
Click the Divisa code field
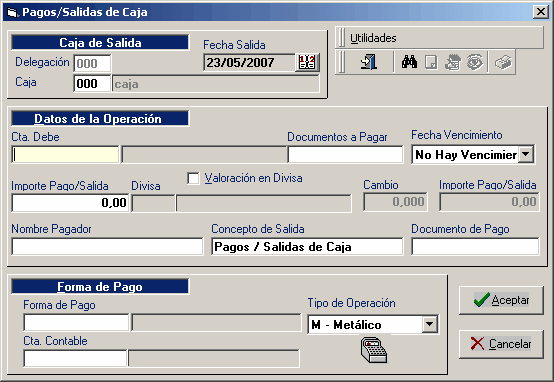click(x=153, y=203)
